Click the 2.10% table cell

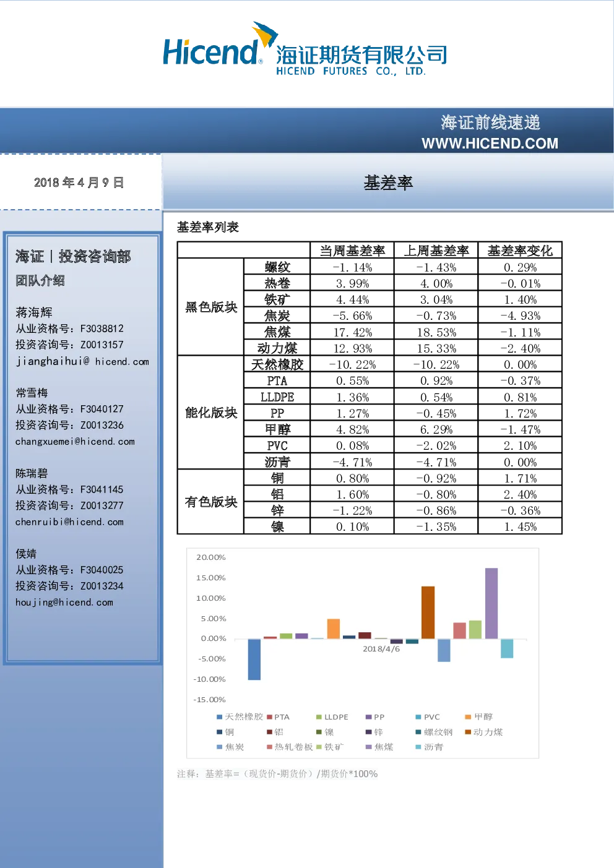click(x=520, y=446)
